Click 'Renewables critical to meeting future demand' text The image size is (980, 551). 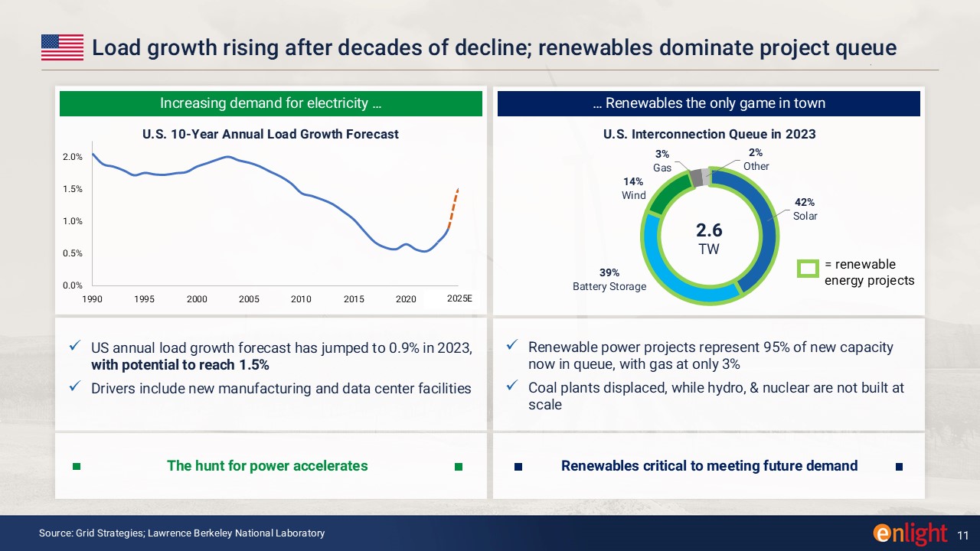709,466
